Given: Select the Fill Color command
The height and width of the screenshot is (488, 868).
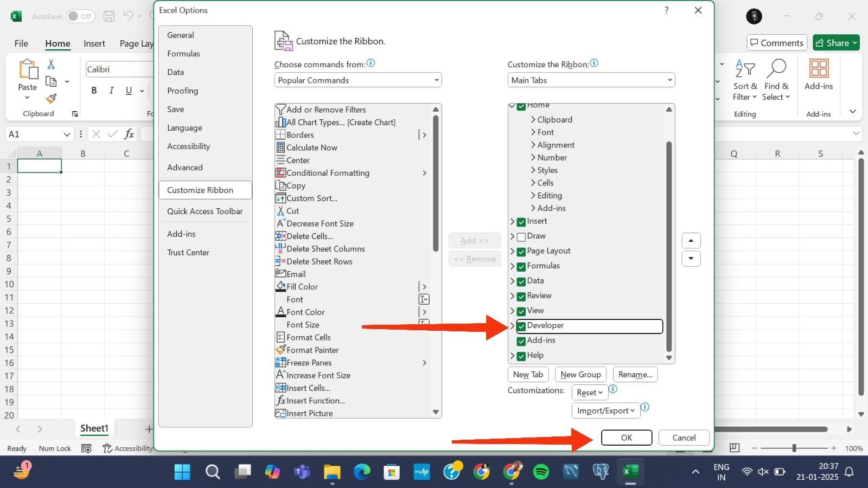Looking at the screenshot, I should tap(297, 287).
